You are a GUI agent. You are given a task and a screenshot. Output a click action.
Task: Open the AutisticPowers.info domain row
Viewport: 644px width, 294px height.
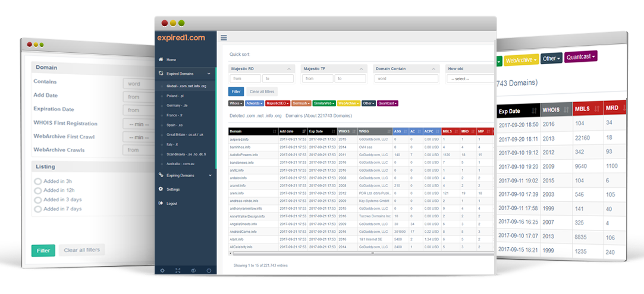point(244,155)
